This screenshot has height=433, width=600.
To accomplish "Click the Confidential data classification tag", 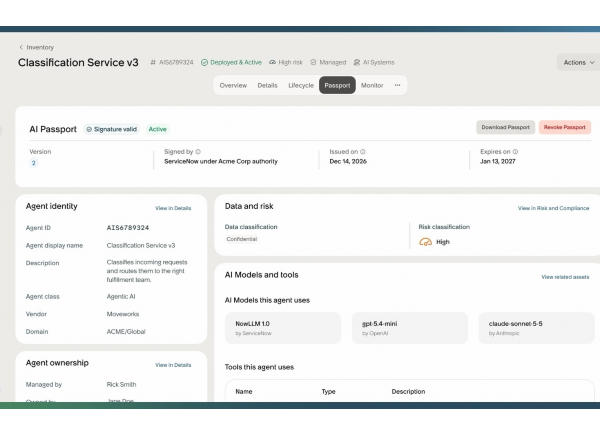I will [x=241, y=239].
